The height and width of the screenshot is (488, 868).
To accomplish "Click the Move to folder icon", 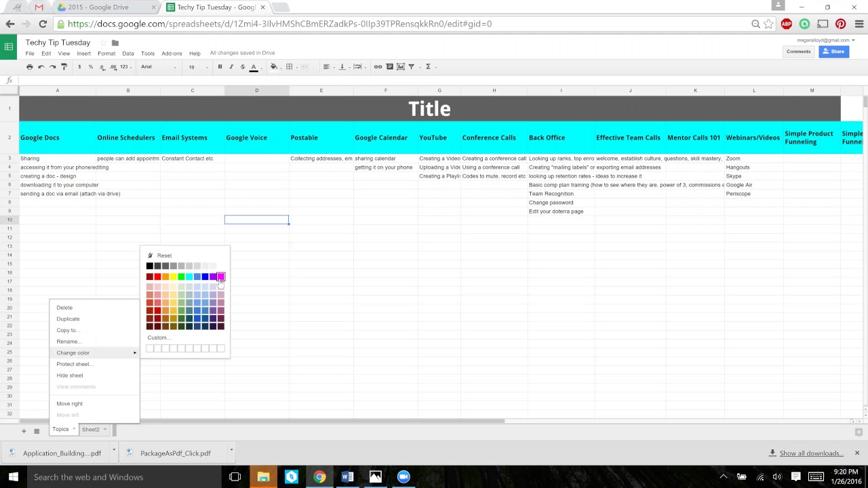I will pyautogui.click(x=115, y=43).
